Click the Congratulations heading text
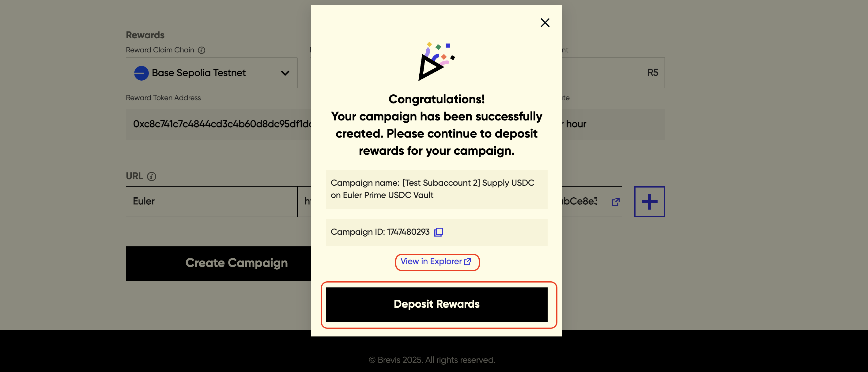Screen dimensions: 868x372 click(x=436, y=99)
